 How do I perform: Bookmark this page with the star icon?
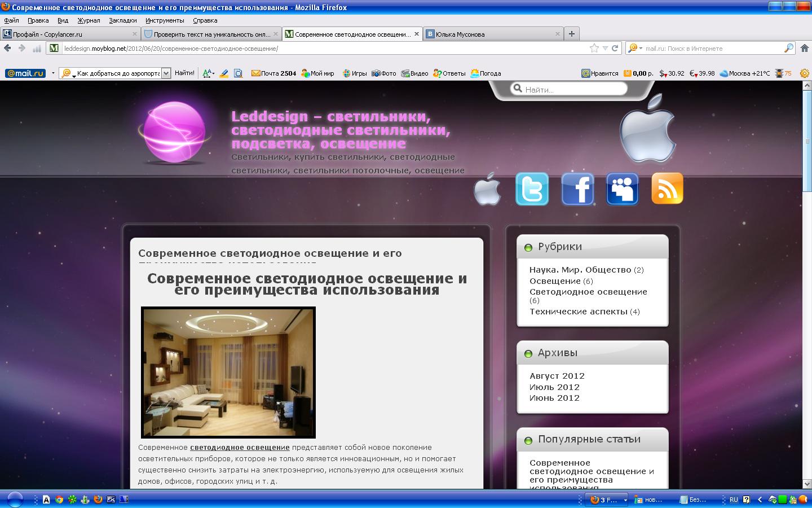click(594, 49)
